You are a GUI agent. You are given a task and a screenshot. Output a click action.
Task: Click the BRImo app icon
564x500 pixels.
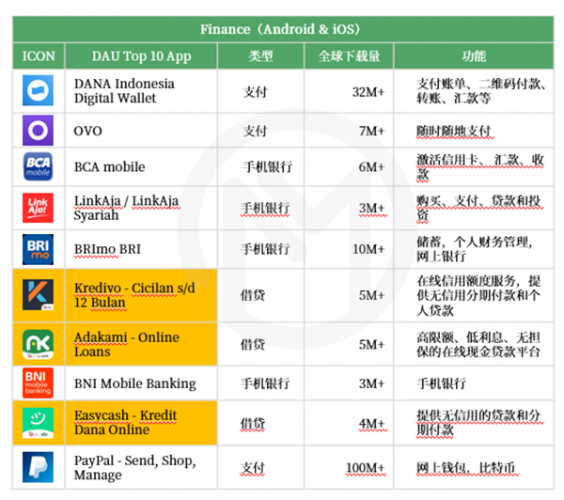tap(38, 249)
